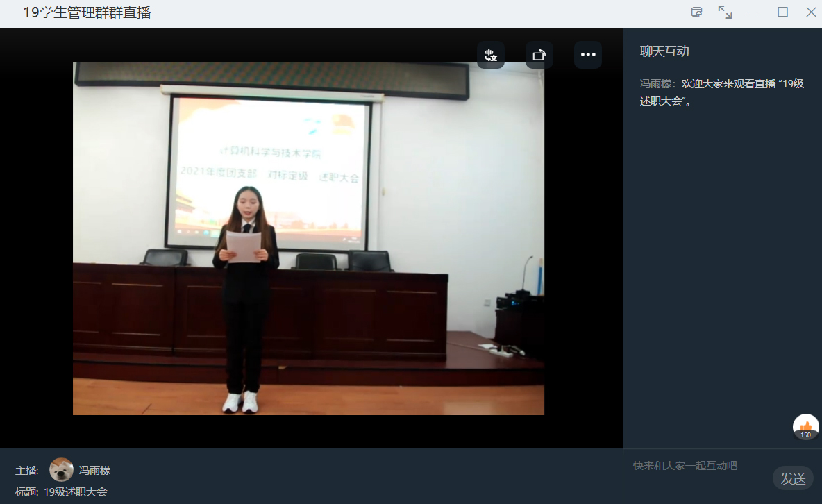Click the host's dog avatar
This screenshot has width=822, height=504.
click(x=61, y=470)
